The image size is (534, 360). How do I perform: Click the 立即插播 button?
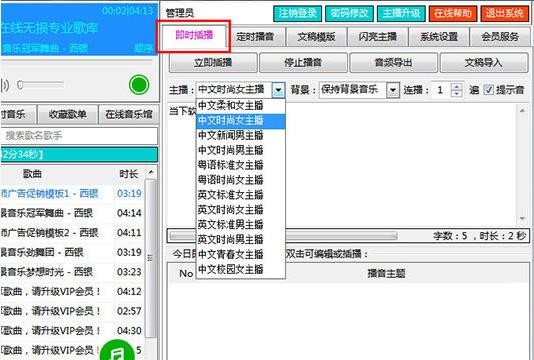213,63
